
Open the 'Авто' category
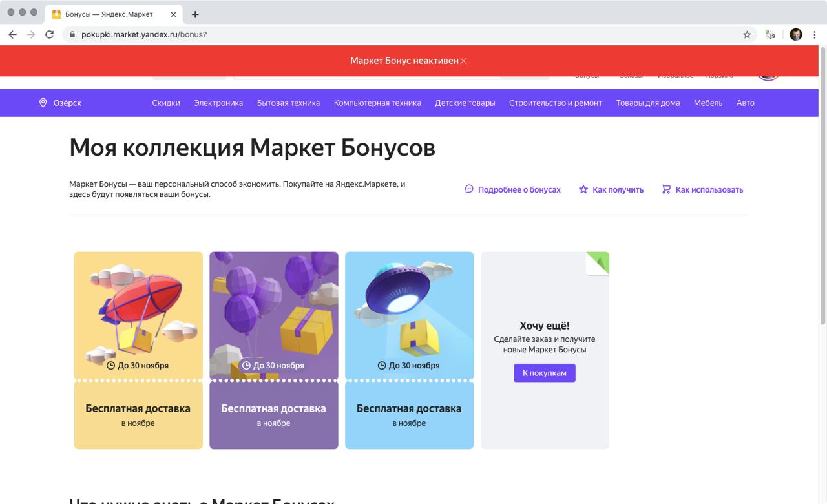click(746, 103)
